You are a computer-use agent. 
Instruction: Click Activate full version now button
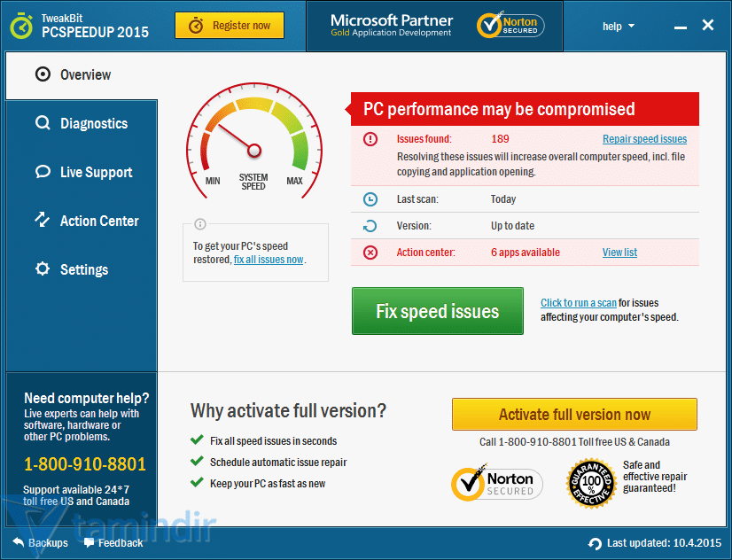[x=574, y=414]
